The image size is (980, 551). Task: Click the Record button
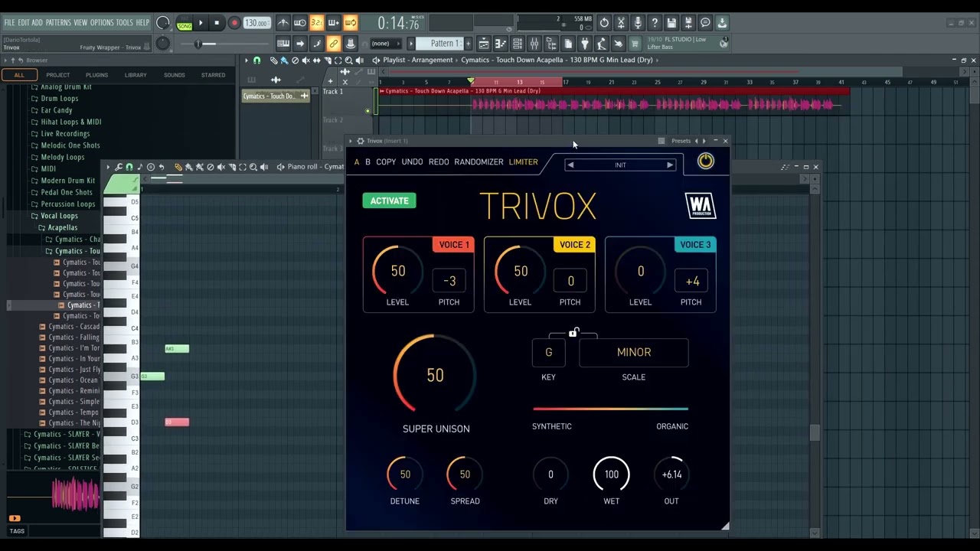pos(234,23)
